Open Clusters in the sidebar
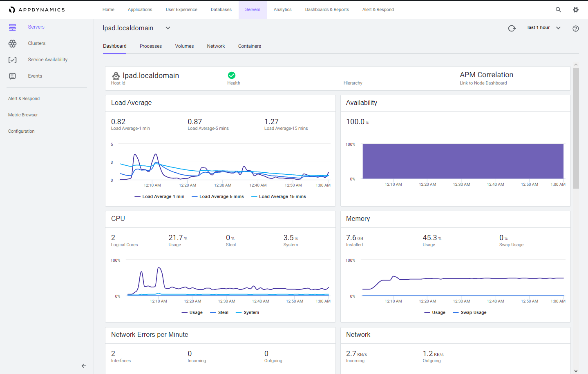Viewport: 588px width, 374px height. click(x=37, y=43)
